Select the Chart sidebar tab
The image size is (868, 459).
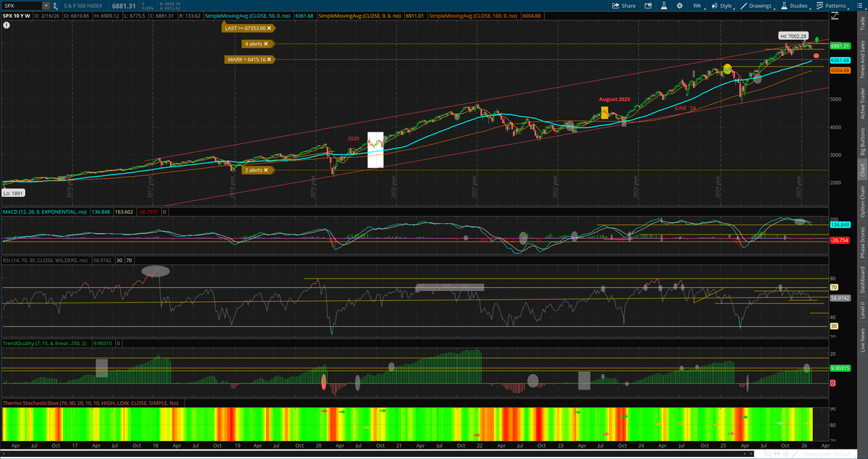[x=862, y=171]
